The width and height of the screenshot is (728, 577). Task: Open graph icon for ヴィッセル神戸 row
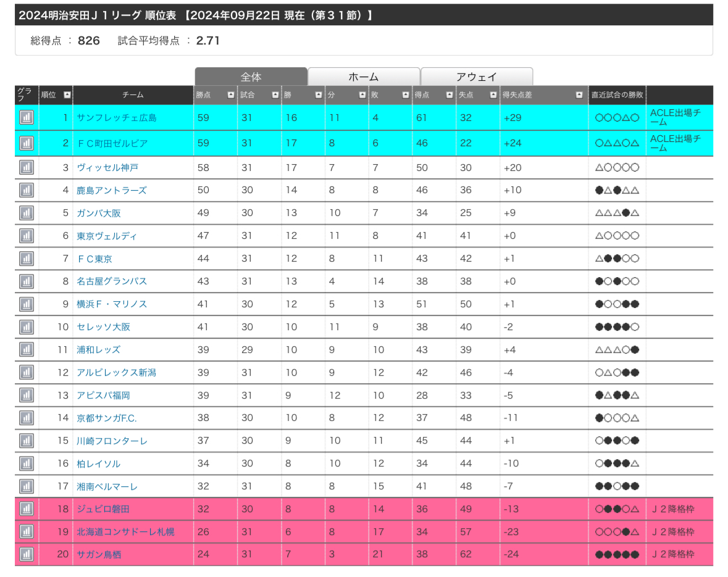tap(26, 167)
